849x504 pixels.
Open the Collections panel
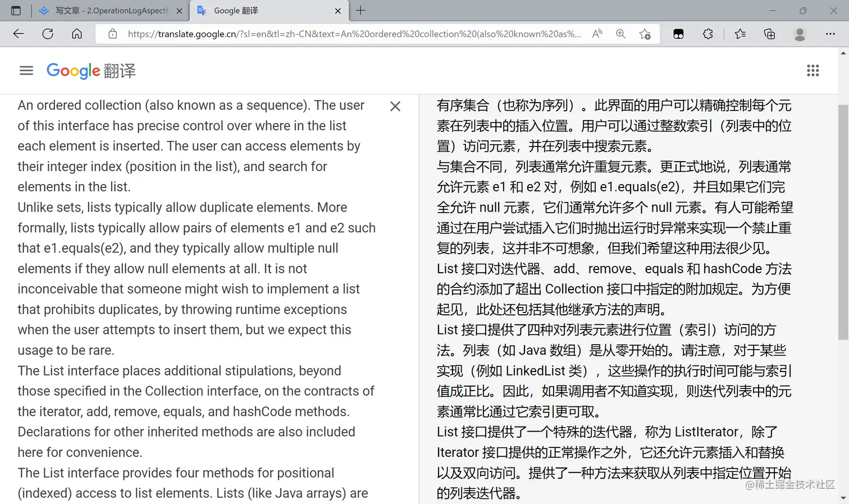click(769, 34)
